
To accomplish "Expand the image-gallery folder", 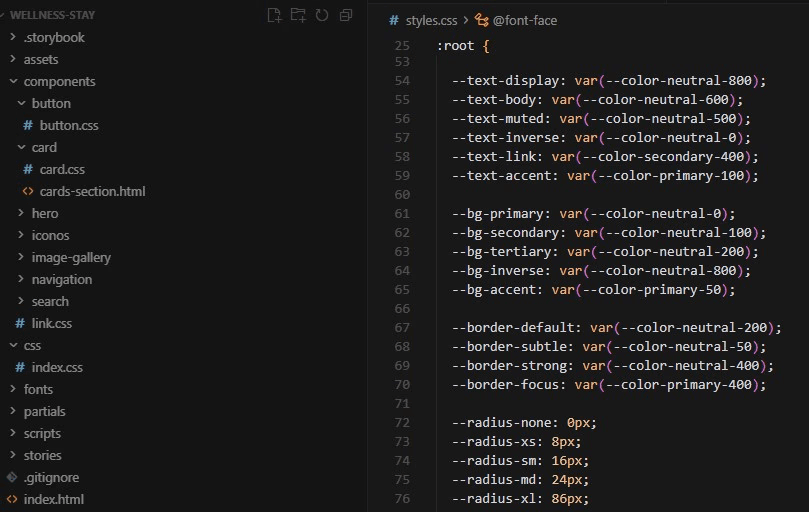I will (21, 257).
